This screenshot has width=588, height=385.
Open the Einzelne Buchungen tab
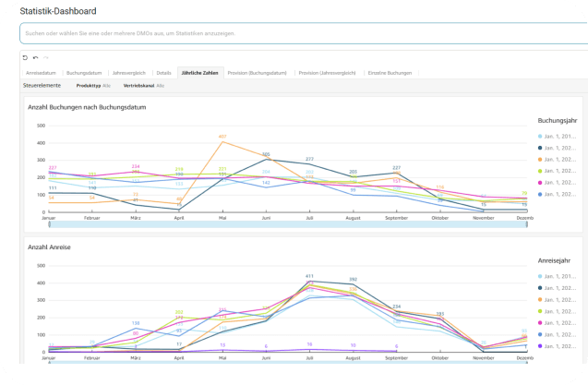click(390, 72)
